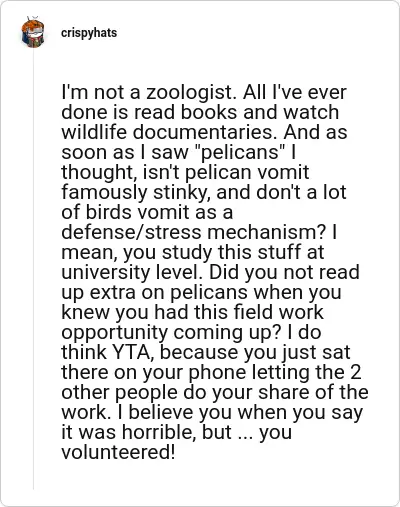Image resolution: width=400 pixels, height=507 pixels.
Task: Open crispyhats' avatar picture
Action: (33, 32)
